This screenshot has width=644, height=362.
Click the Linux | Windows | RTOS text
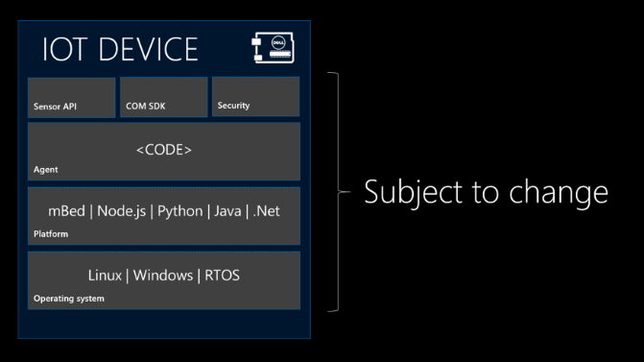pyautogui.click(x=164, y=276)
